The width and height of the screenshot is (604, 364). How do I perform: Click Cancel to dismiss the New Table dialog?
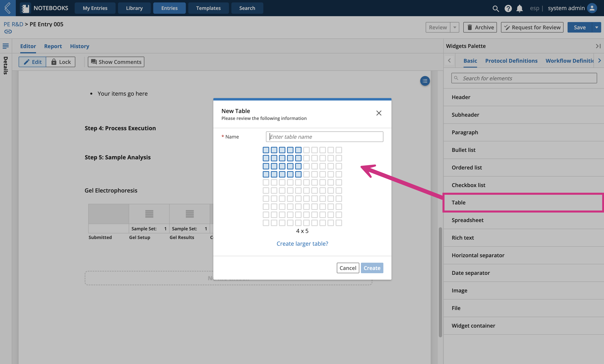(x=347, y=268)
